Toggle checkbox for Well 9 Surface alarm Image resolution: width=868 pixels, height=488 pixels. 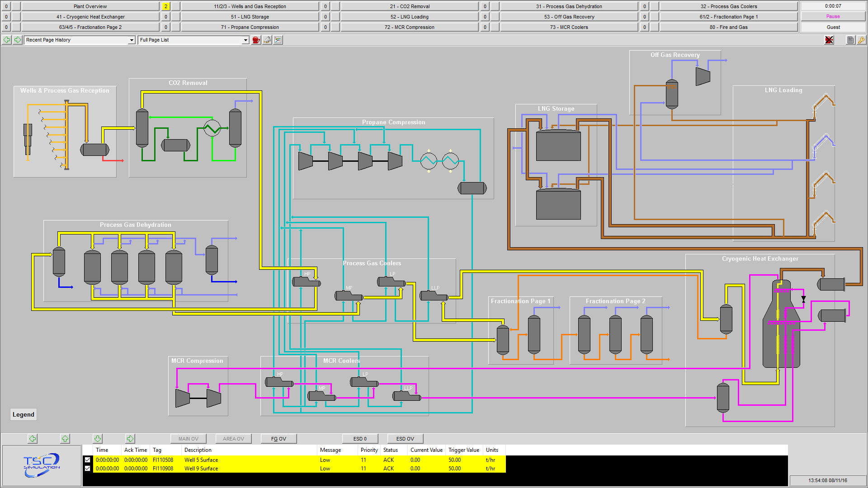[x=88, y=469]
